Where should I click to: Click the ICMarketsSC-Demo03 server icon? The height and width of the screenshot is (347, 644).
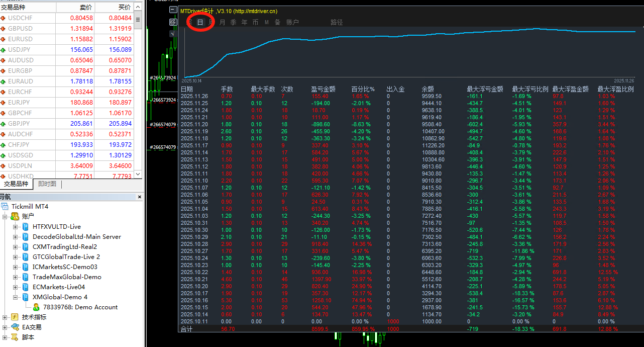point(26,267)
